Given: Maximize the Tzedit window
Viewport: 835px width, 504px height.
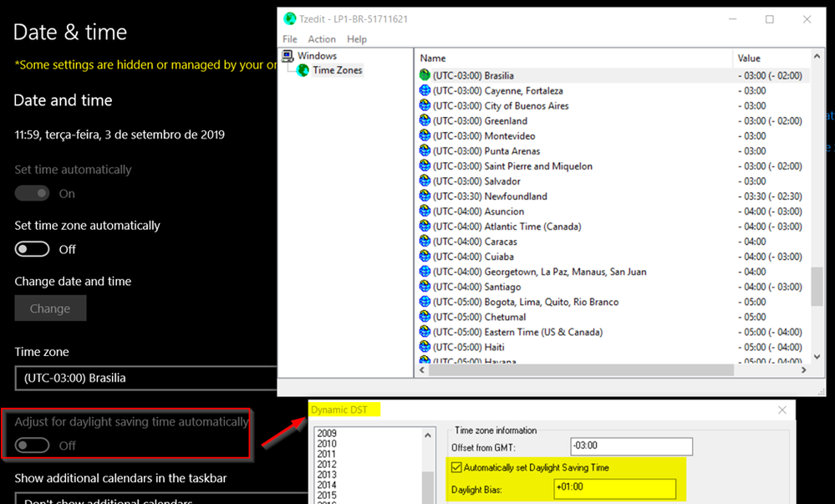Looking at the screenshot, I should [x=770, y=19].
